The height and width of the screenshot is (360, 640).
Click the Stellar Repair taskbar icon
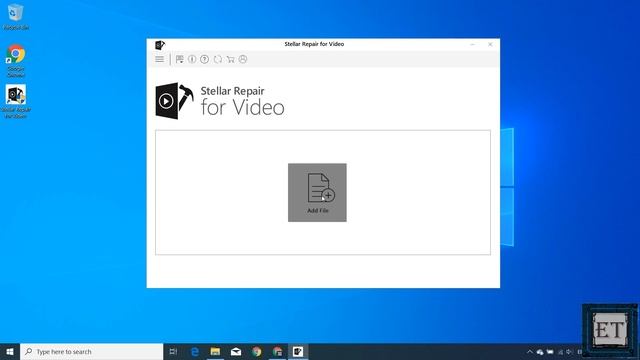coord(298,351)
